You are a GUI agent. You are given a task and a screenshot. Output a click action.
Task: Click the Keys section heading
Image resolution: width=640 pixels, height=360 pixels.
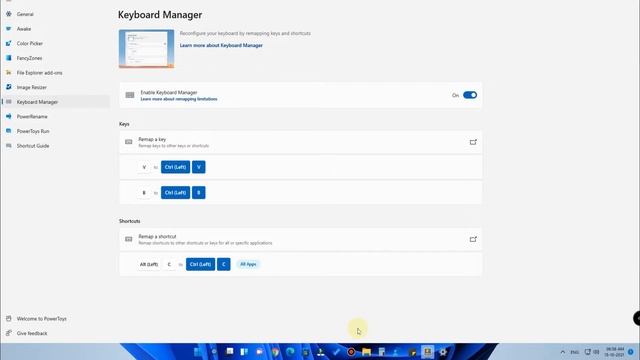pos(124,124)
